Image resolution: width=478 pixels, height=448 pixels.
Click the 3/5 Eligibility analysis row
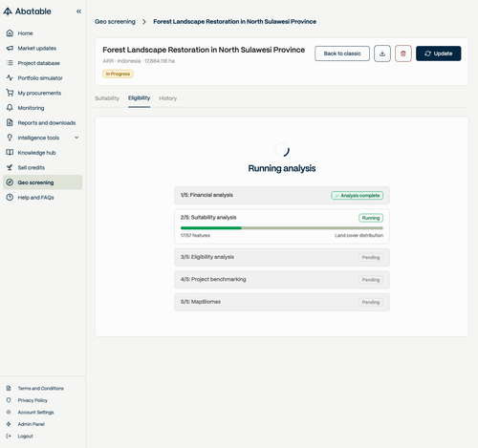click(x=282, y=257)
